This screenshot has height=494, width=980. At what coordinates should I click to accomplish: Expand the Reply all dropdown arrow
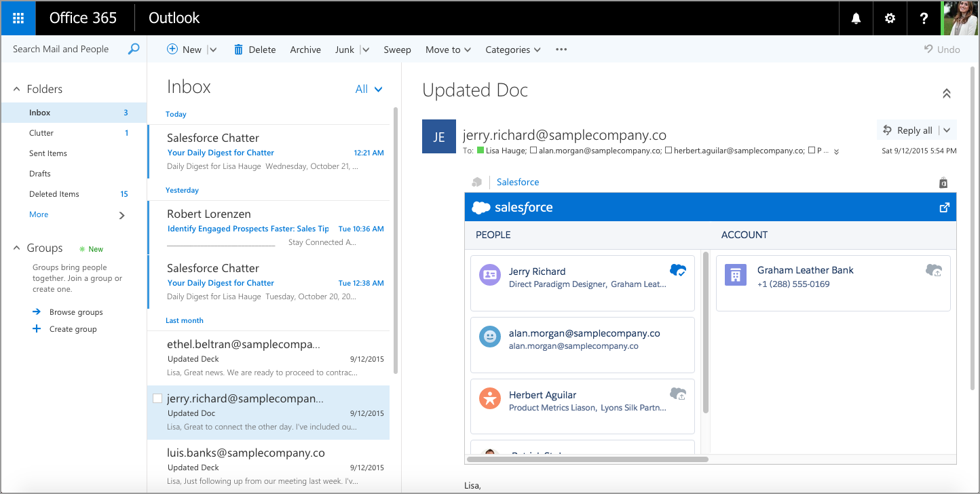(x=947, y=130)
